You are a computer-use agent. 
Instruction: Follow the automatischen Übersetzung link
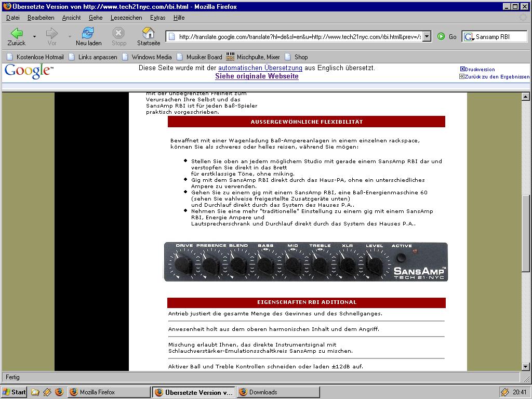[260, 68]
